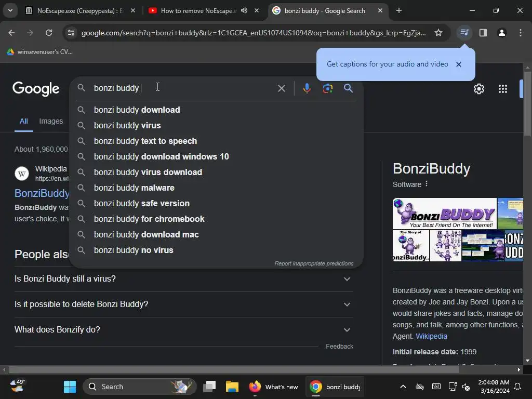The height and width of the screenshot is (399, 532).
Task: Open the Bonzi Buddy logo banner image
Action: pyautogui.click(x=445, y=214)
